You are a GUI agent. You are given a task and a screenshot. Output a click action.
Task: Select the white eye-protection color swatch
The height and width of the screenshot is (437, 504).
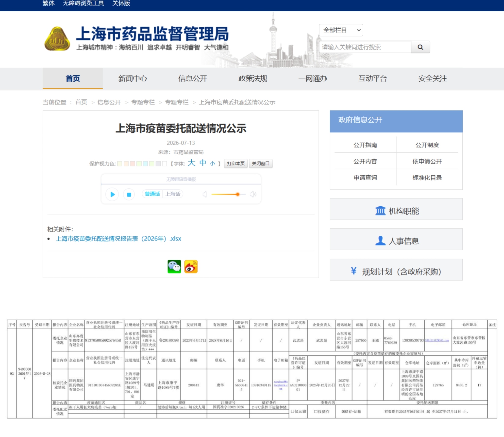click(x=165, y=164)
